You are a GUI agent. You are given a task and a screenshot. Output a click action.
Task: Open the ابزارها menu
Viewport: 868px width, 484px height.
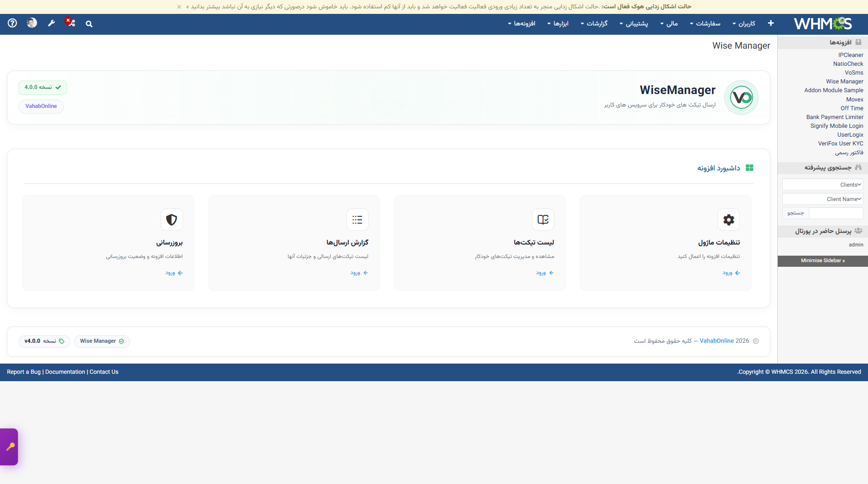pyautogui.click(x=558, y=24)
